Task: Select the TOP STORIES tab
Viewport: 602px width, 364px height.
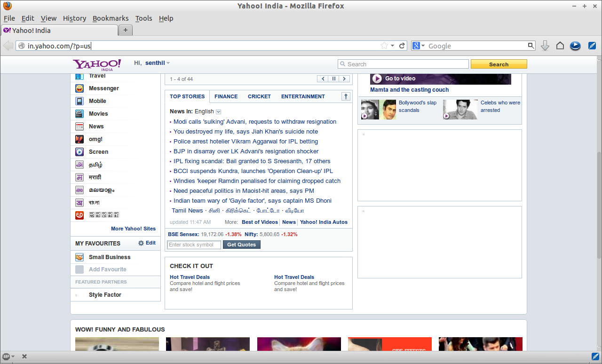Action: coord(187,96)
